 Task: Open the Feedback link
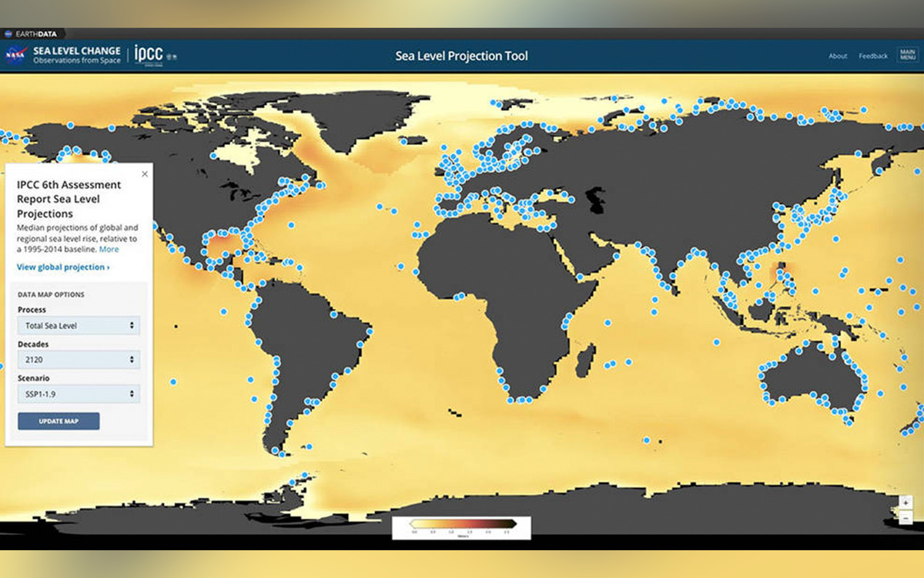click(873, 56)
